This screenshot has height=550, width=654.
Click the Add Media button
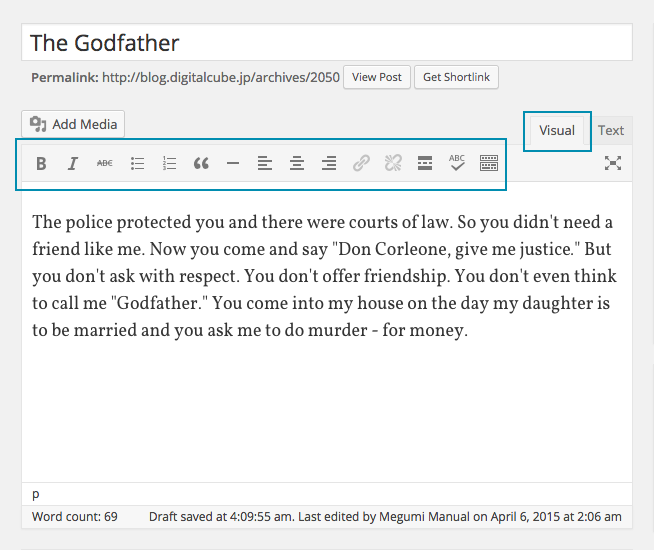click(74, 125)
